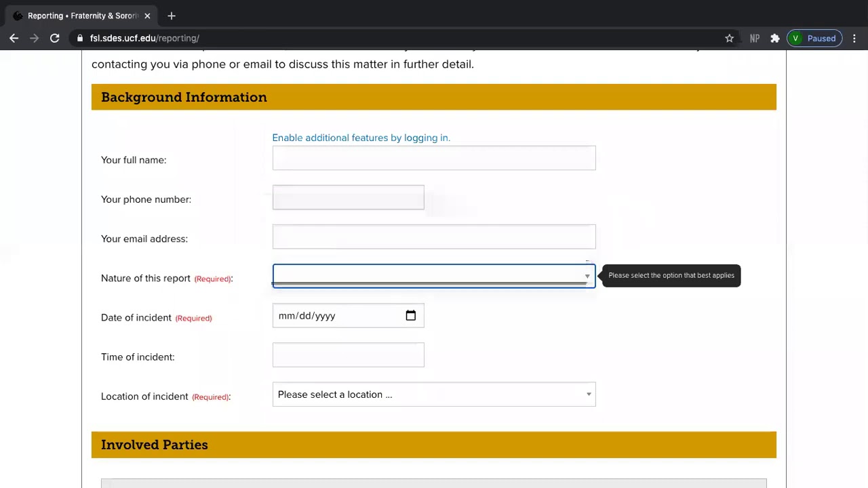Open the 'Nature of this report' dropdown
The image size is (868, 488).
click(434, 276)
